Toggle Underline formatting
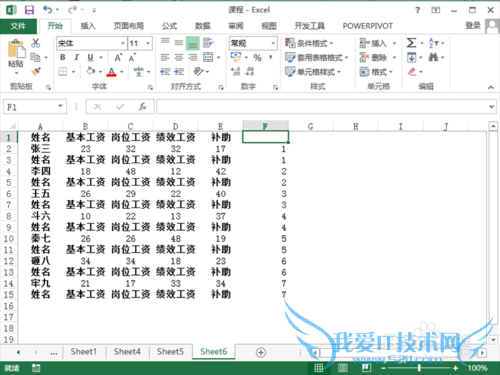 pyautogui.click(x=90, y=57)
